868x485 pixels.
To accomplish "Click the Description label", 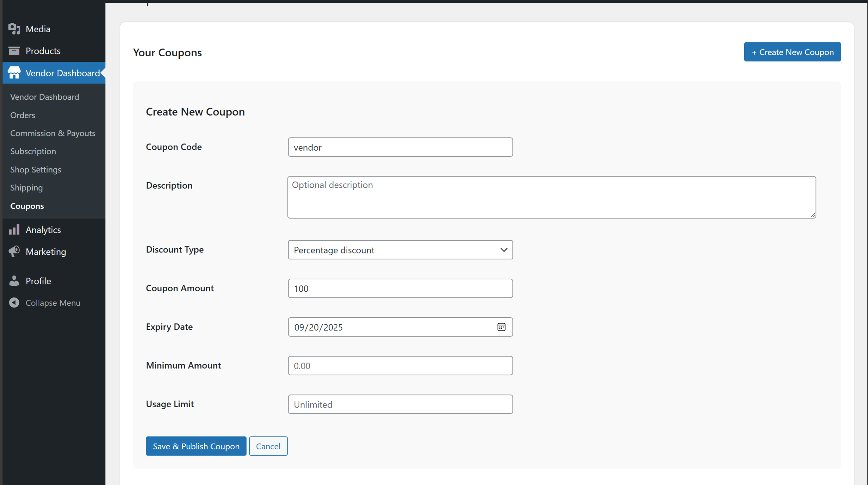I will click(x=169, y=185).
